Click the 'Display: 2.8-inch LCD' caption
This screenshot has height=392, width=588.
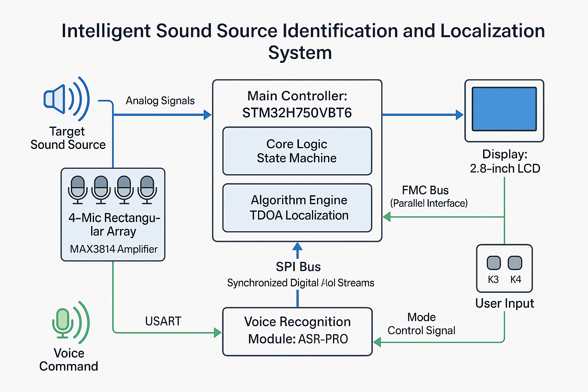[505, 161]
